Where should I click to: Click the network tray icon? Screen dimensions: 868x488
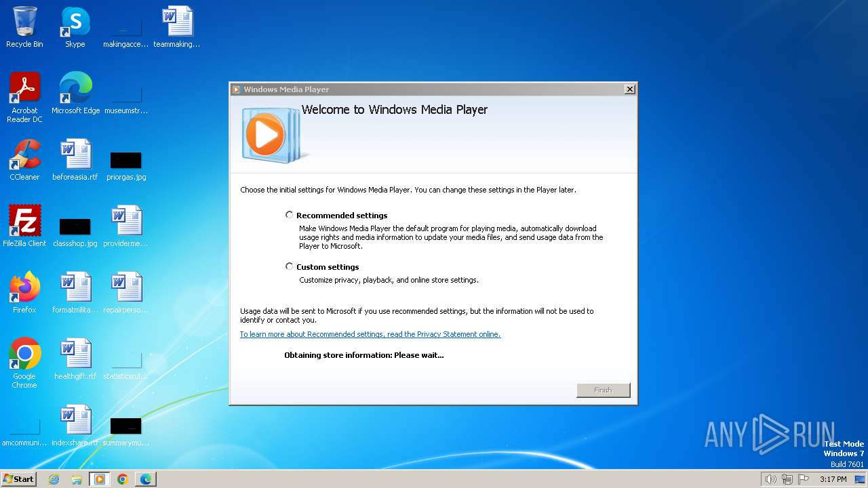787,479
